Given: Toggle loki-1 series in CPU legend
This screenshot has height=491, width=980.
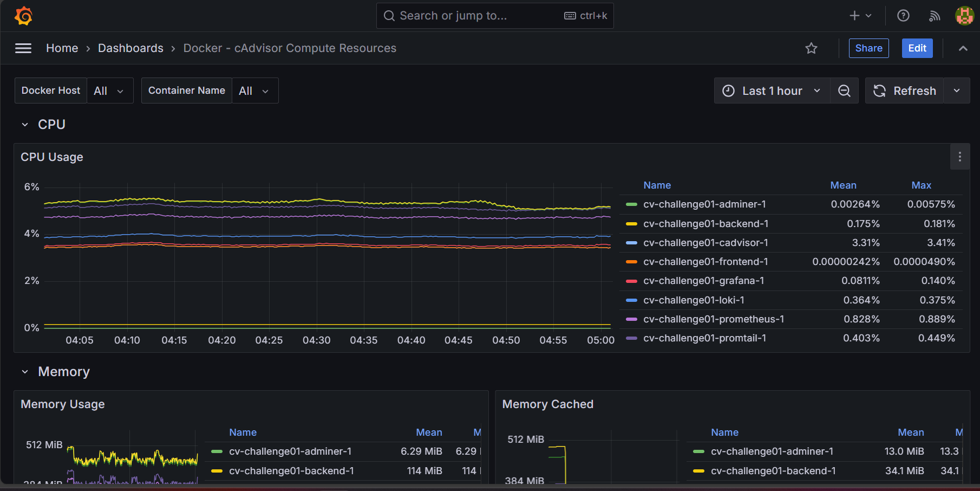Looking at the screenshot, I should [694, 300].
